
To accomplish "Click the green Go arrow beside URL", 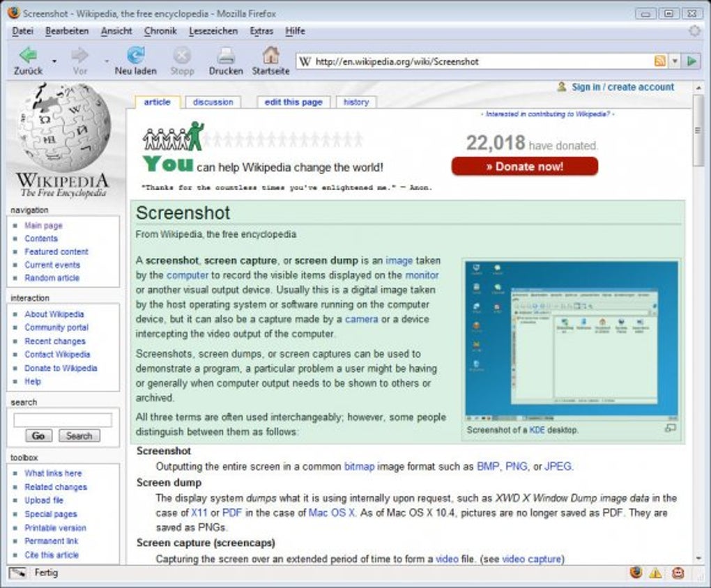I will click(691, 61).
